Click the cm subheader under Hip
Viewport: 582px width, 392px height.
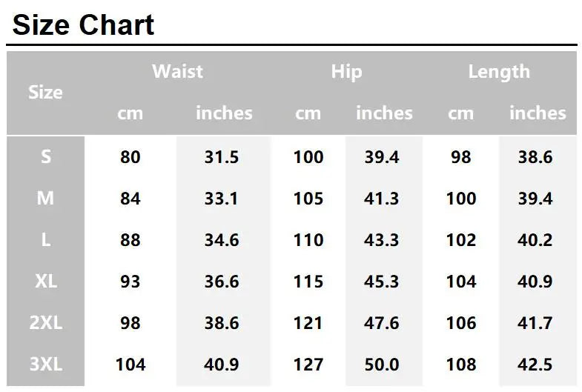308,113
